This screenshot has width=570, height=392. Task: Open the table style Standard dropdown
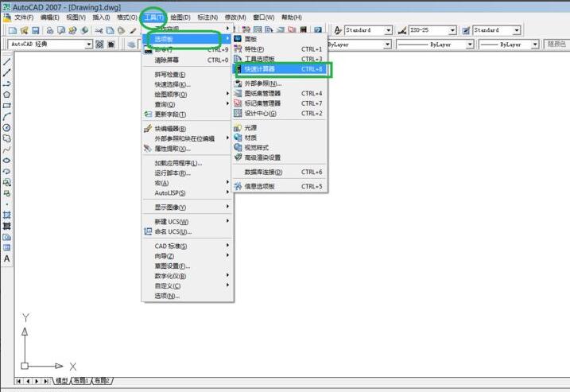click(517, 30)
